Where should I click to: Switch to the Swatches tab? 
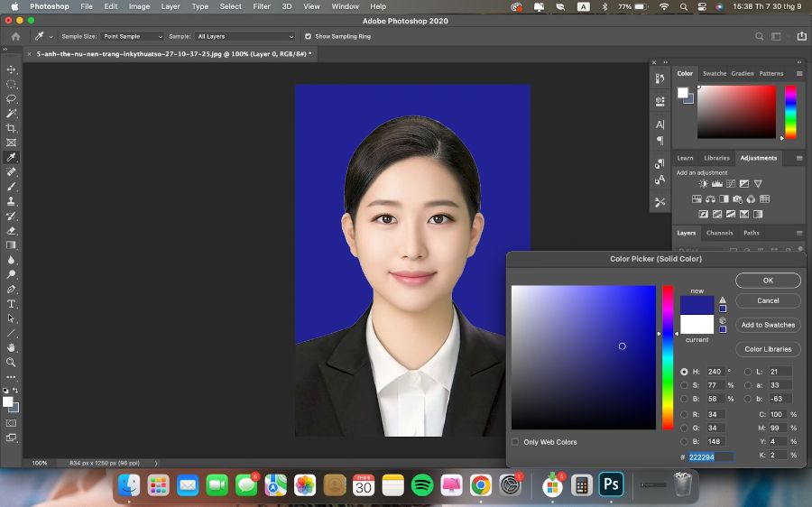tap(715, 74)
